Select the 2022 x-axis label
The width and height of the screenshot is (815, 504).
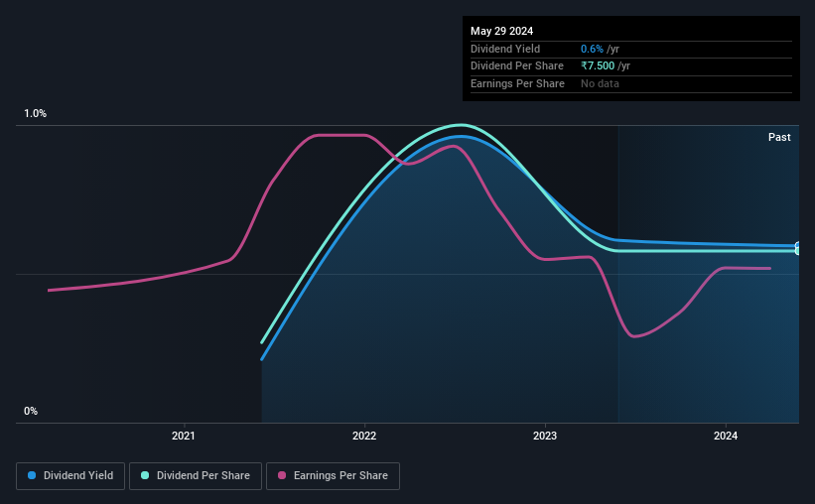point(364,436)
